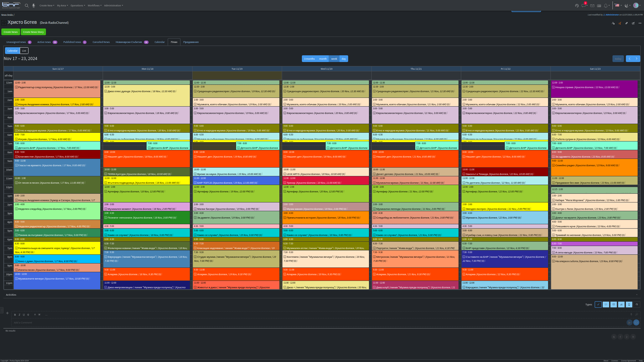Toggle the check-all activity types box
The height and width of the screenshot is (362, 644).
click(598, 304)
